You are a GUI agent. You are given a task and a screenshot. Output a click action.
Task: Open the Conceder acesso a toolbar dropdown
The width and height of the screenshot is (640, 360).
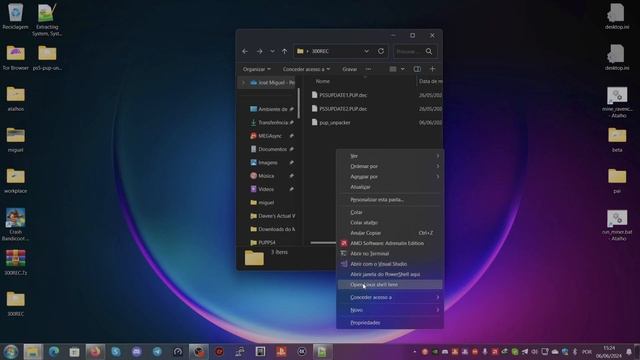[307, 69]
